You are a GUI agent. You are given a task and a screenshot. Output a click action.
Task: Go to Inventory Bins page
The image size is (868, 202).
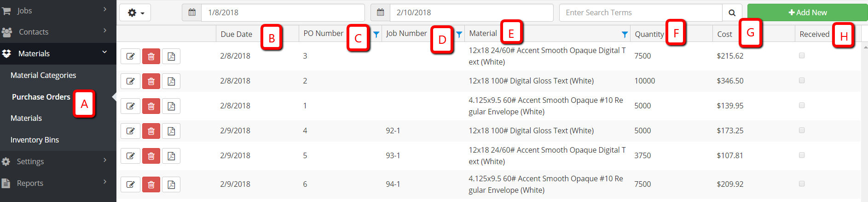pos(35,140)
